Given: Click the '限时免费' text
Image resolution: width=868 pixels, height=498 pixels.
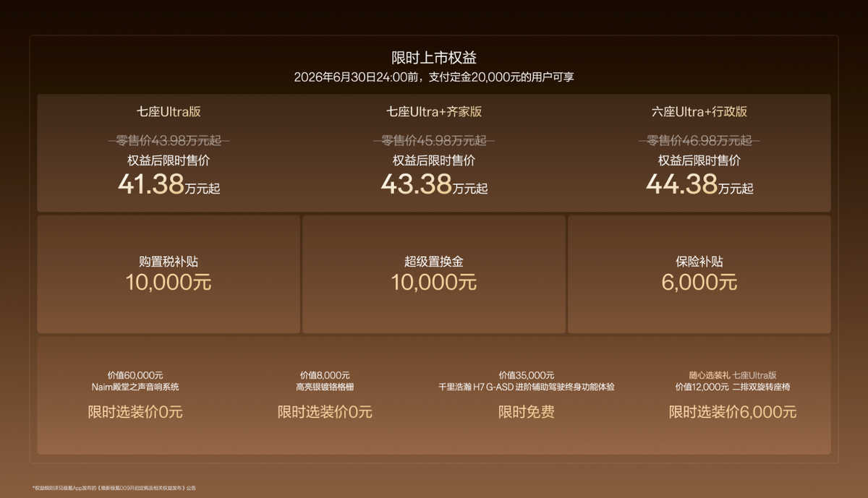Looking at the screenshot, I should click(527, 412).
